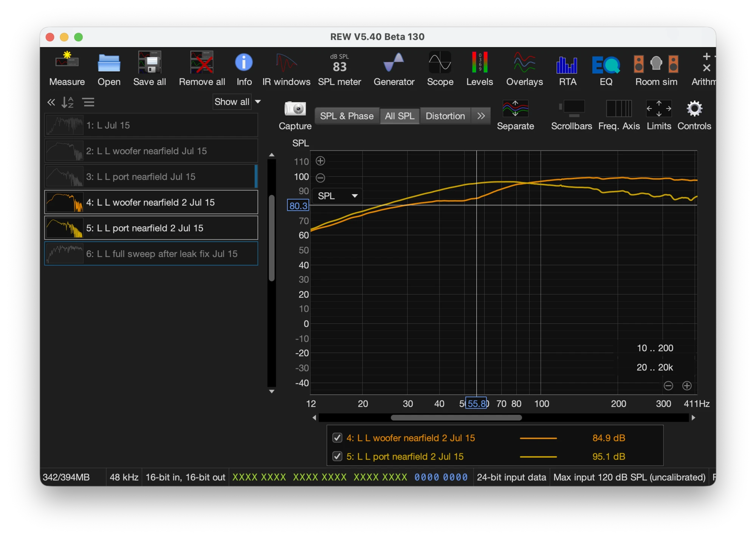This screenshot has height=539, width=756.
Task: Click the orange line swatch for trace 4
Action: pos(538,438)
